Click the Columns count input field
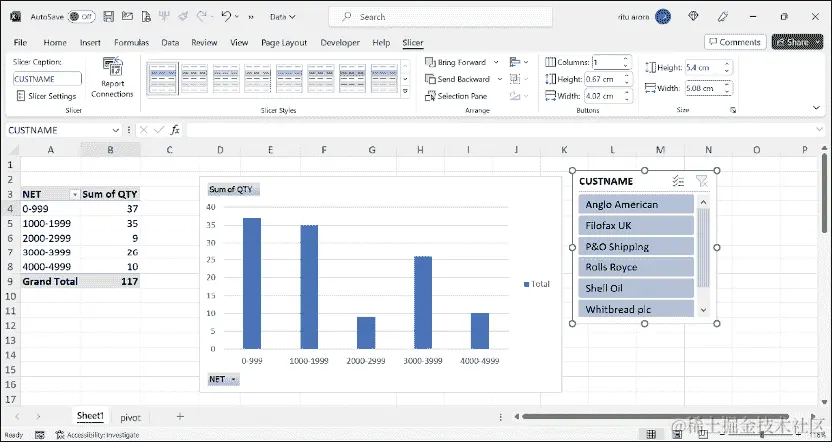 [607, 62]
